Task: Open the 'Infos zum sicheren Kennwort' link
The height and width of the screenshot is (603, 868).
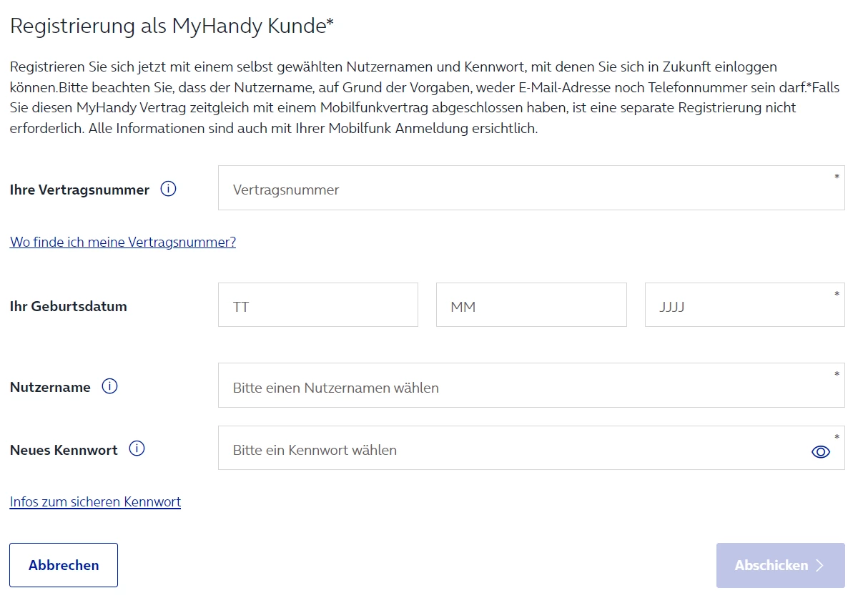Action: 95,502
